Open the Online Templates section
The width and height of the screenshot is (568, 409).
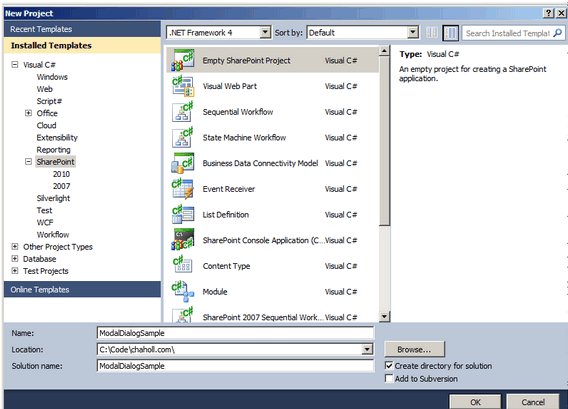click(x=82, y=289)
